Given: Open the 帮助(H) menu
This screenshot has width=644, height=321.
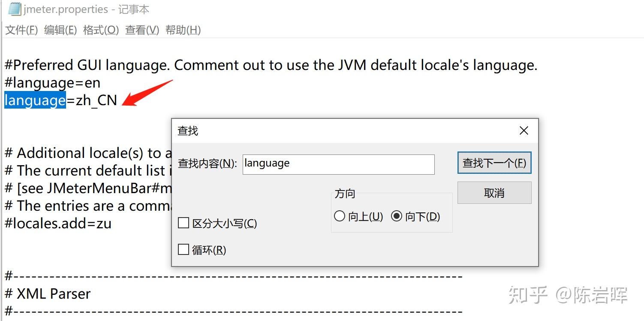Looking at the screenshot, I should pyautogui.click(x=182, y=30).
